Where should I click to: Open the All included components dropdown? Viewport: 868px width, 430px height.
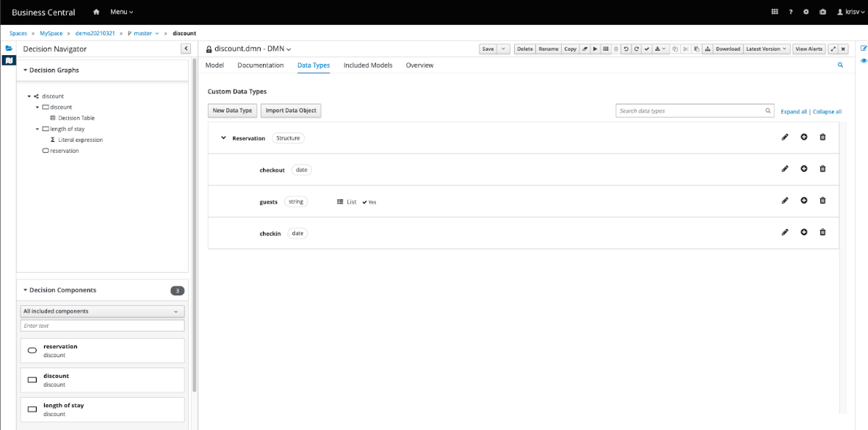coord(102,311)
